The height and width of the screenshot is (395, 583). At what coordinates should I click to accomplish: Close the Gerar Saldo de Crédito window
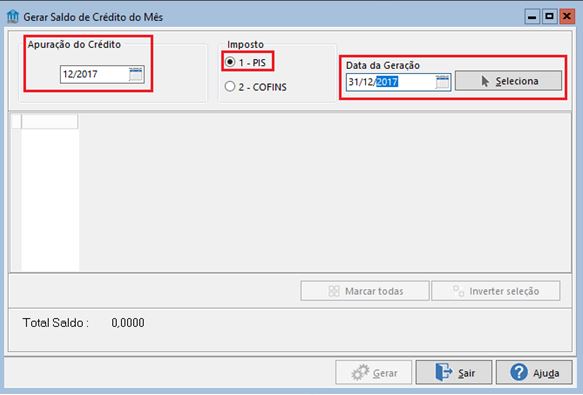(567, 17)
